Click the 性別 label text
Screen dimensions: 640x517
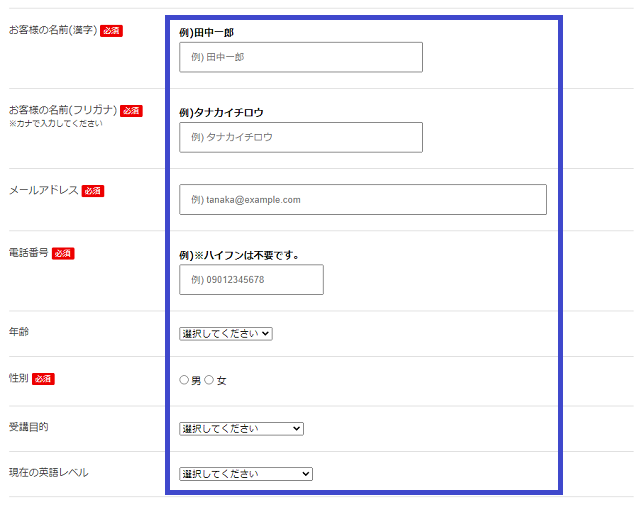coord(18,378)
